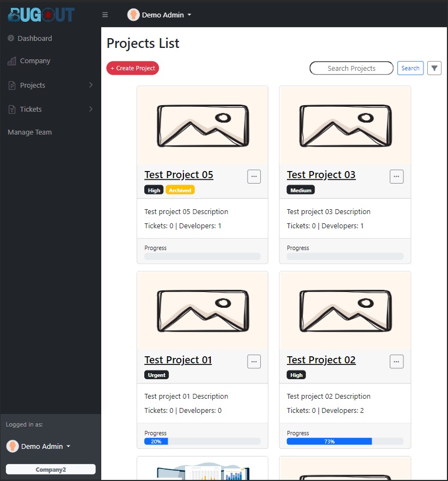
Task: Click the BugOut logo
Action: coord(41,14)
